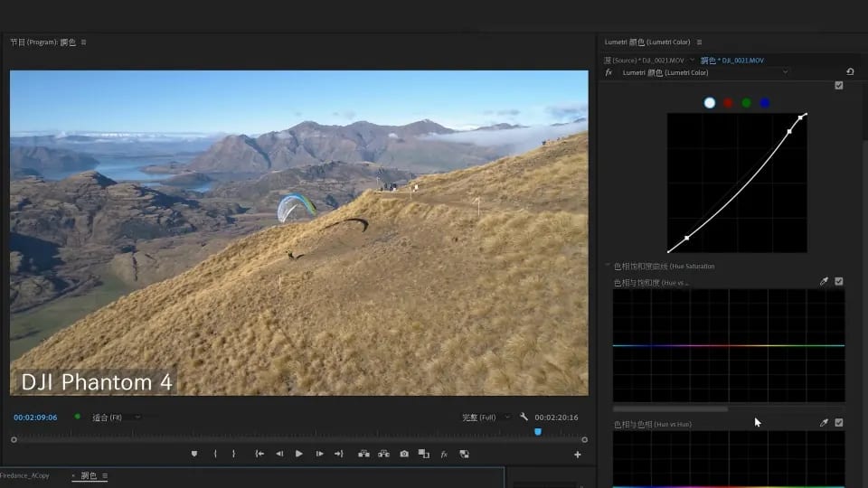Toggle the Hue vs Sat checkbox
This screenshot has width=868, height=488.
pos(839,281)
